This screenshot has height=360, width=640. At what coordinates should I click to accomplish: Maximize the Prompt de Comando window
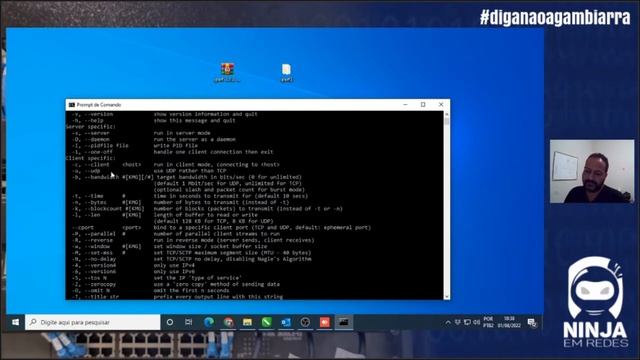pos(423,104)
